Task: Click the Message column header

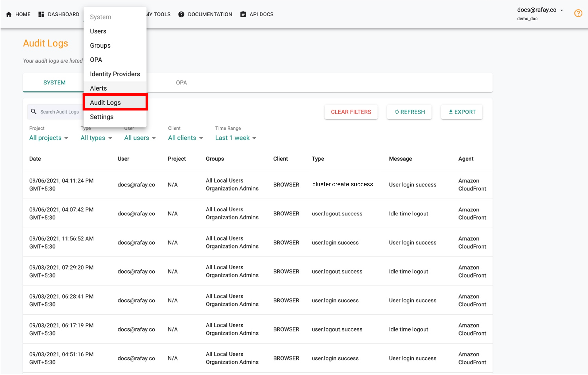Action: coord(400,159)
